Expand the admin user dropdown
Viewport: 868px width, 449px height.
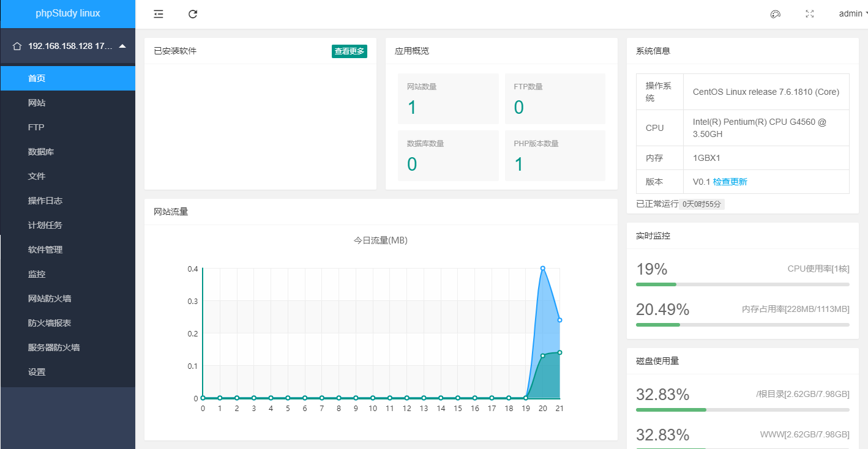click(x=853, y=13)
